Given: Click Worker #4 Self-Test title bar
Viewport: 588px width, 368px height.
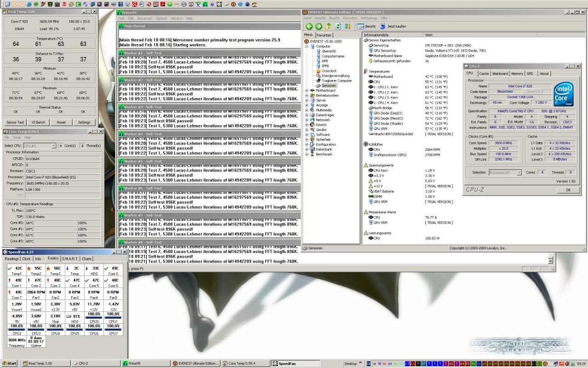Looking at the screenshot, I should click(x=209, y=134).
